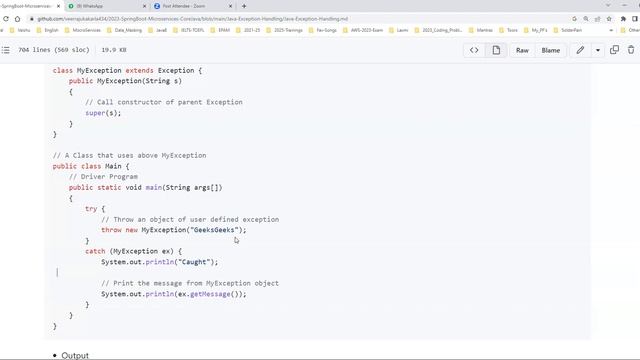Click 'public static void main(String args[])' line
640x360 pixels.
pyautogui.click(x=145, y=187)
